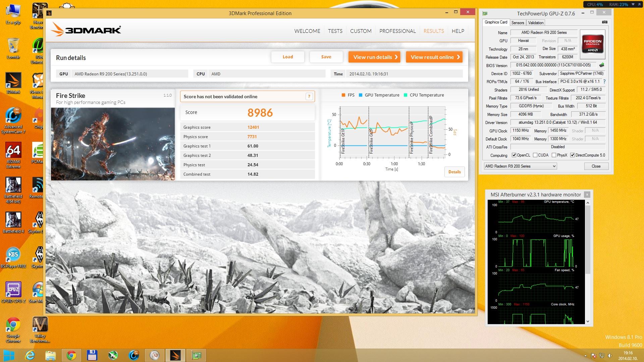Click the Fire Strike scene thumbnail
This screenshot has height=362, width=644.
pyautogui.click(x=113, y=144)
